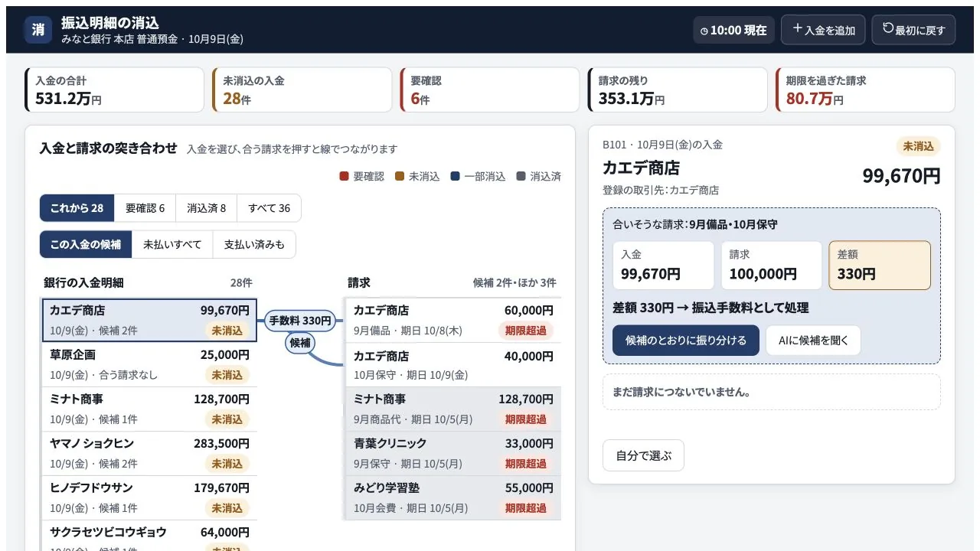980x551 pixels.
Task: Click the 10:00 現在 clock chip
Action: 733,30
